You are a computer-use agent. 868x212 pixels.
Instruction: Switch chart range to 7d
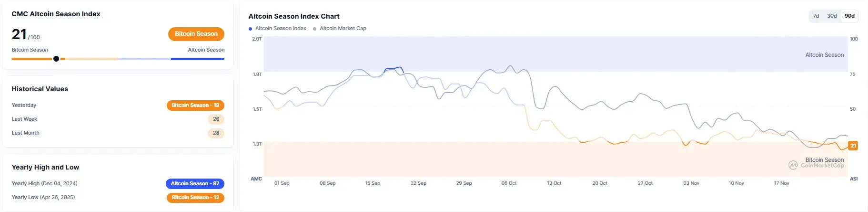coord(816,16)
